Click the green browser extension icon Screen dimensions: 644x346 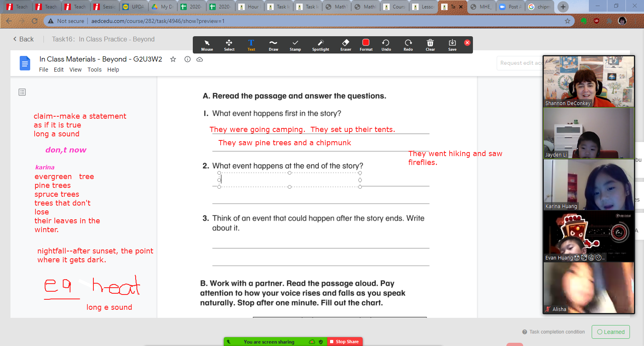point(584,21)
